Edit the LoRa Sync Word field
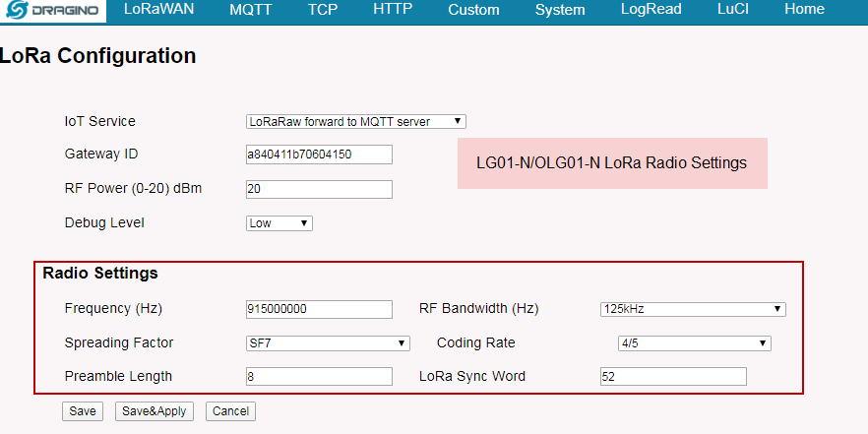Image resolution: width=868 pixels, height=434 pixels. click(674, 377)
